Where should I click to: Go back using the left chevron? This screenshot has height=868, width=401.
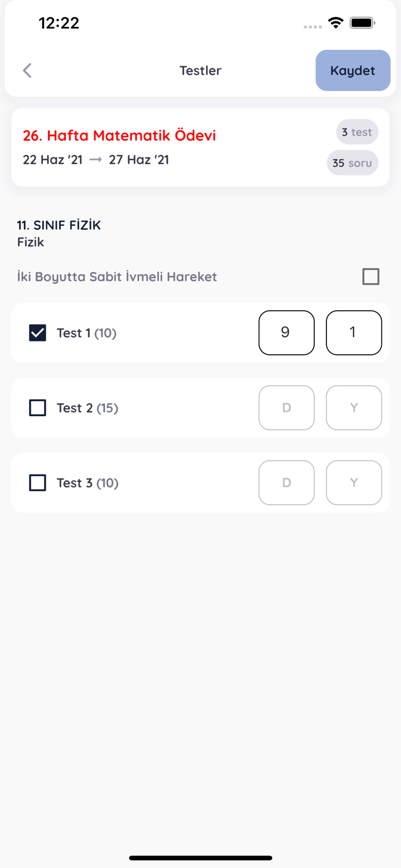click(x=27, y=71)
